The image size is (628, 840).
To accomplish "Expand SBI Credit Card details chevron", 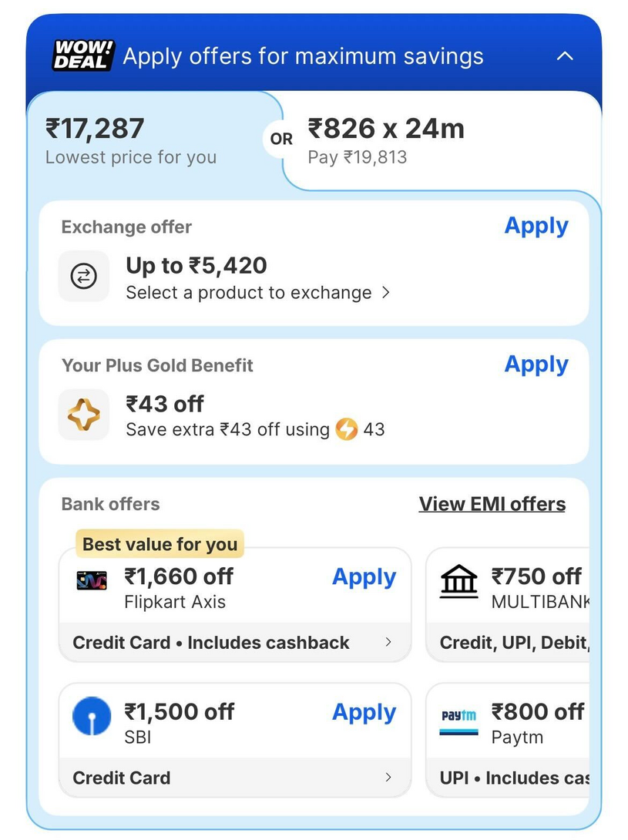I will [388, 777].
